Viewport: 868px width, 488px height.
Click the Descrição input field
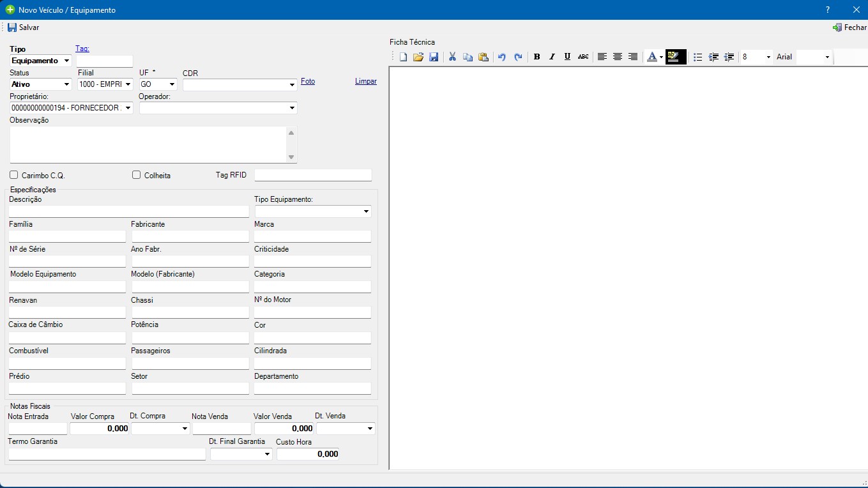pos(128,211)
